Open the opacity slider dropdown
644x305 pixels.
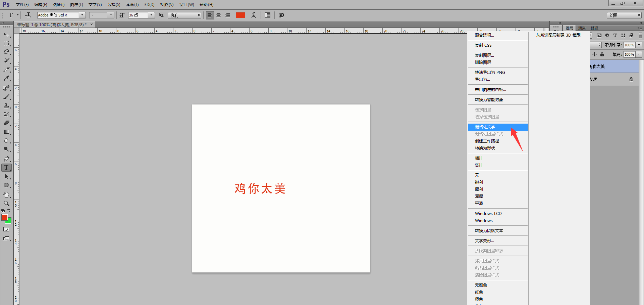point(639,45)
